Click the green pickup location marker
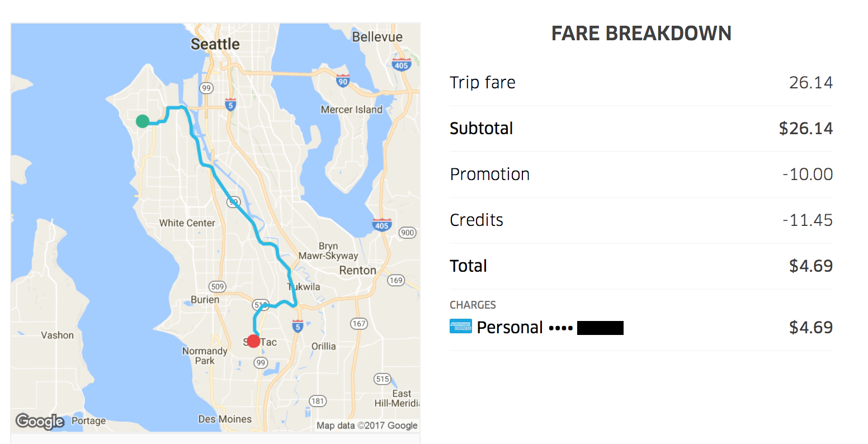Viewport: 868px width, 444px height. click(x=143, y=121)
